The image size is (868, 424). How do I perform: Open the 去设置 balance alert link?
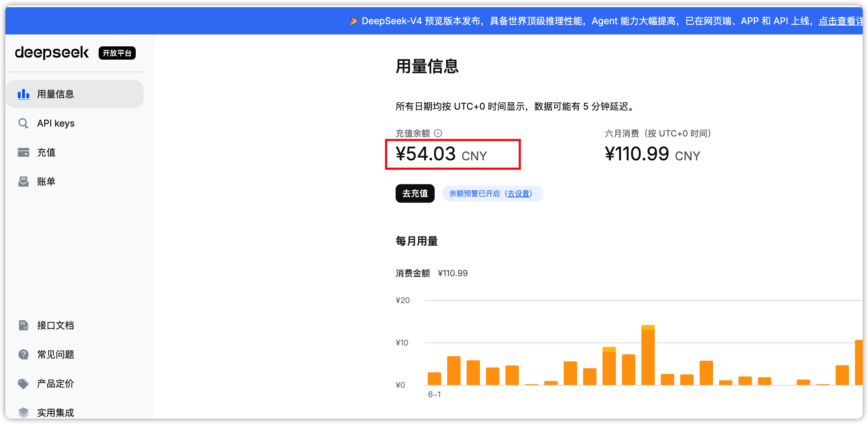point(518,193)
